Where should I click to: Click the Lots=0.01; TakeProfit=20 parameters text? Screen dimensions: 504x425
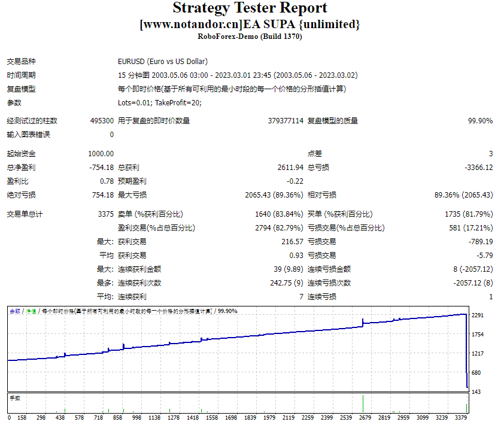pyautogui.click(x=160, y=103)
